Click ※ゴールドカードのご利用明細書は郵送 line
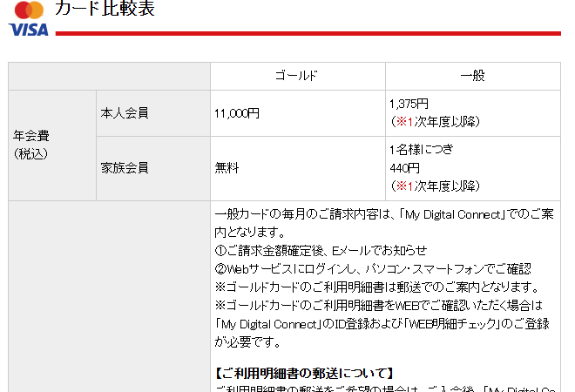 (x=376, y=287)
